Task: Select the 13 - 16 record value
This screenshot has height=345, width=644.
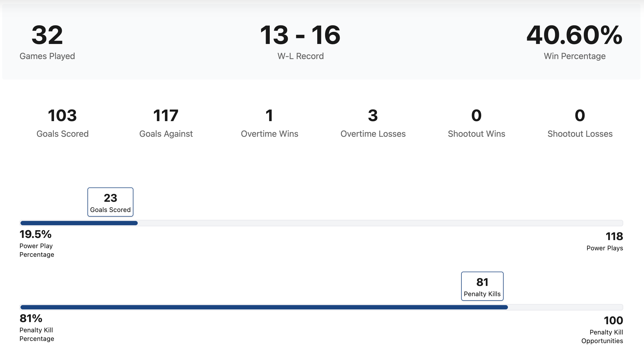Action: (300, 35)
